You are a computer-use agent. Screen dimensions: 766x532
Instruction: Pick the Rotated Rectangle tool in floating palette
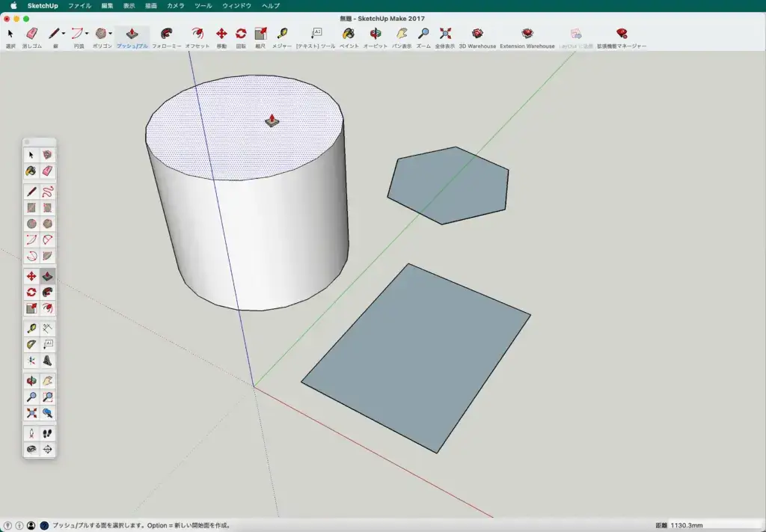[47, 207]
